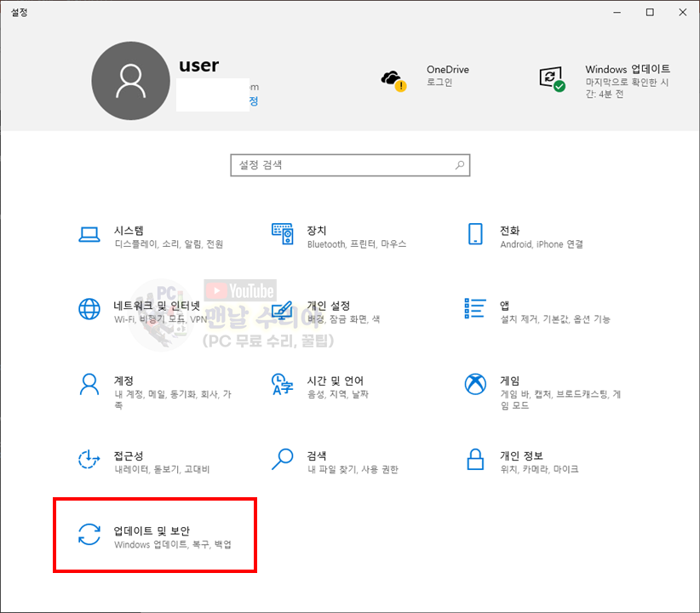The image size is (700, 613).
Task: Click the OneDrive 로그인 text
Action: point(439,82)
